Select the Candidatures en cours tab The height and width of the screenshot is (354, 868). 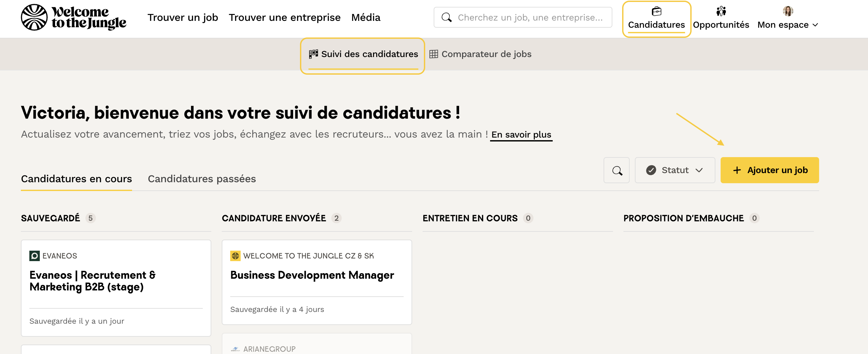[76, 179]
